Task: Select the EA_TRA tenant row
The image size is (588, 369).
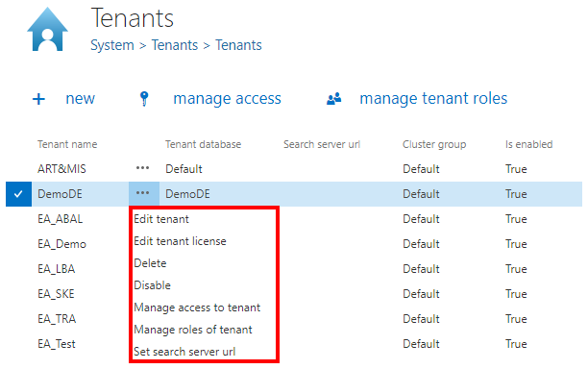Action: pyautogui.click(x=57, y=319)
